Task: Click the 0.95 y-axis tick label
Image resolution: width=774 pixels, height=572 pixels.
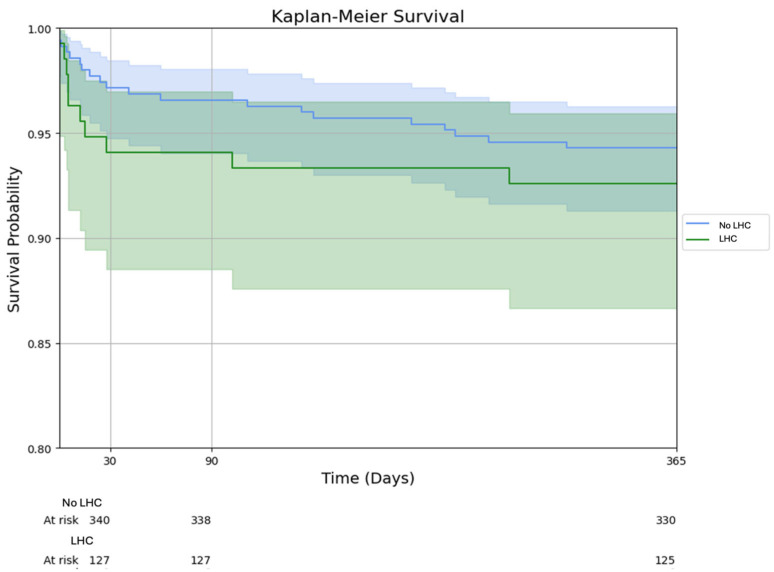Action: [x=39, y=134]
